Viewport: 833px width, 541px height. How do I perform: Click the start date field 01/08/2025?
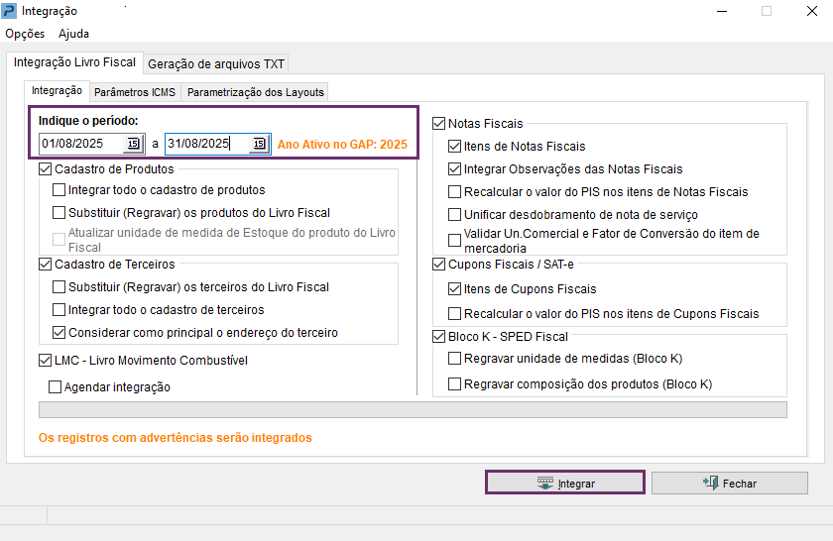click(x=82, y=144)
